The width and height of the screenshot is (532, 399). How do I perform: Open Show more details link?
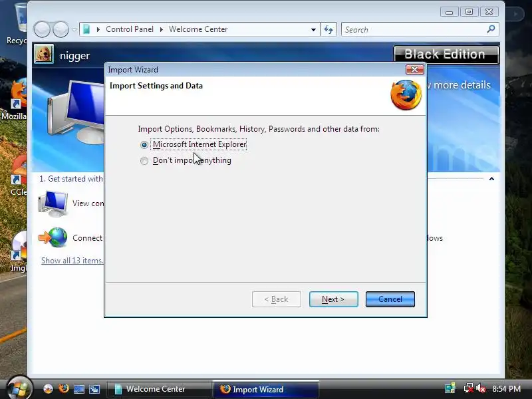(460, 85)
